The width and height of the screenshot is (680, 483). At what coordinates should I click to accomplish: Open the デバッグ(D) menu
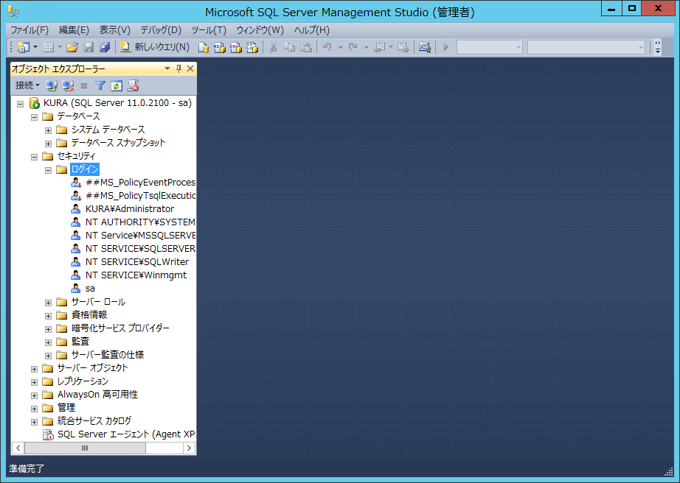(160, 30)
